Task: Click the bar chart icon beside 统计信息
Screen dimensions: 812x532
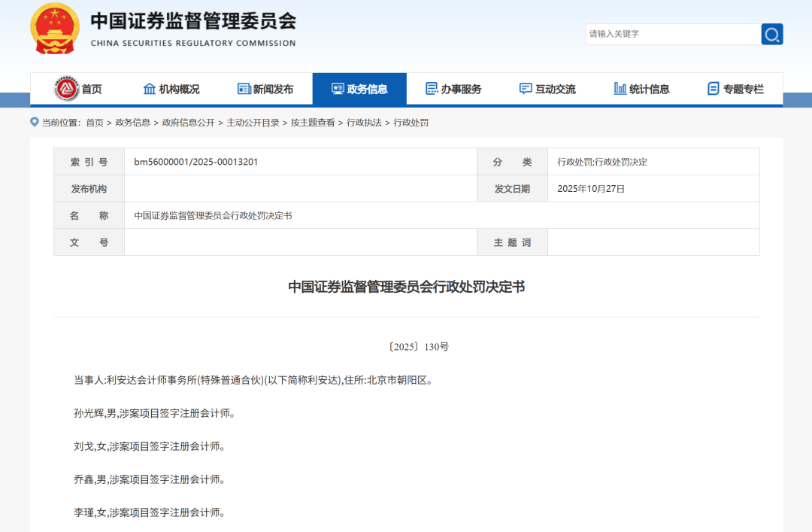Action: coord(620,89)
